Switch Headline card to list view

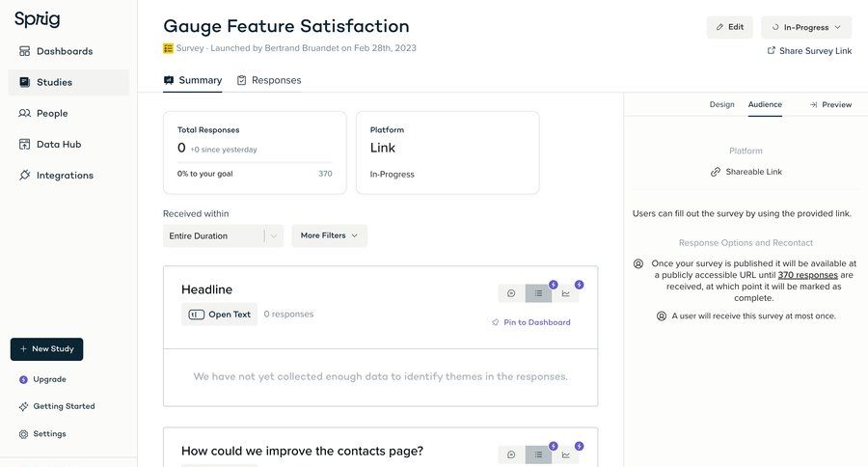[x=538, y=293]
